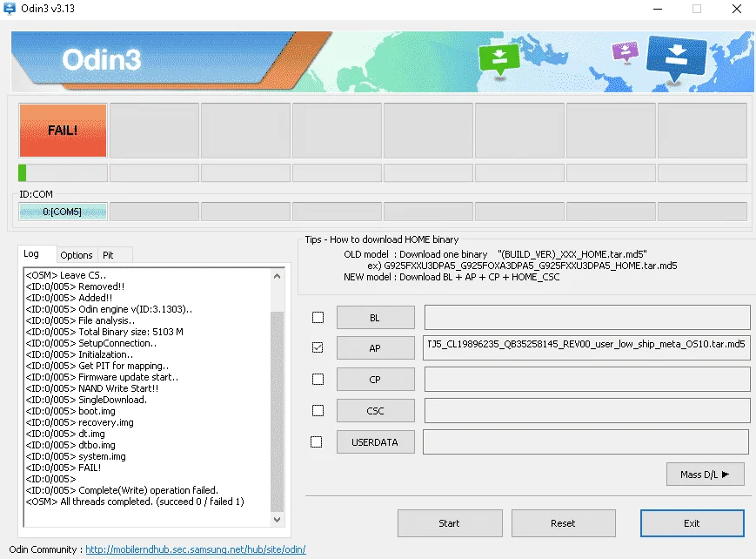Screen dimensions: 756x559
Task: Select a CP file with CP button
Action: (x=375, y=380)
